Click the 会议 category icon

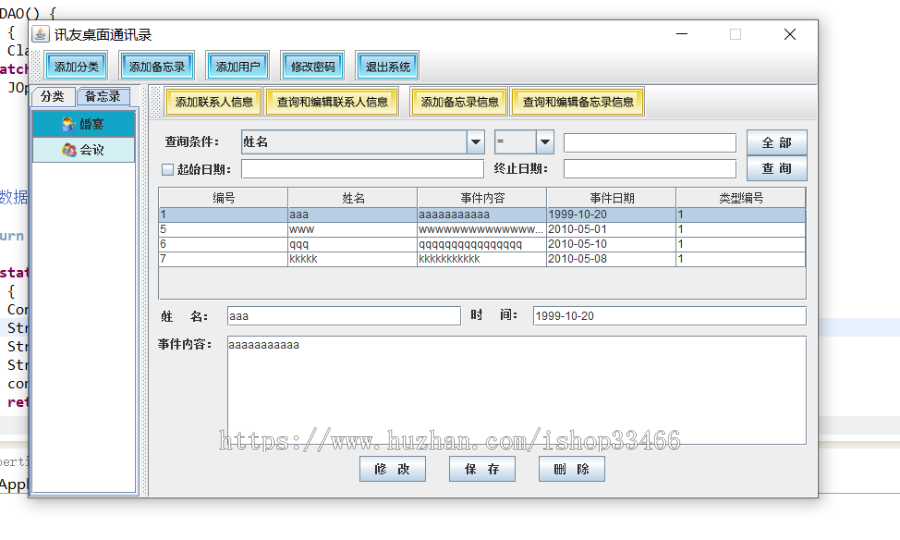[69, 150]
